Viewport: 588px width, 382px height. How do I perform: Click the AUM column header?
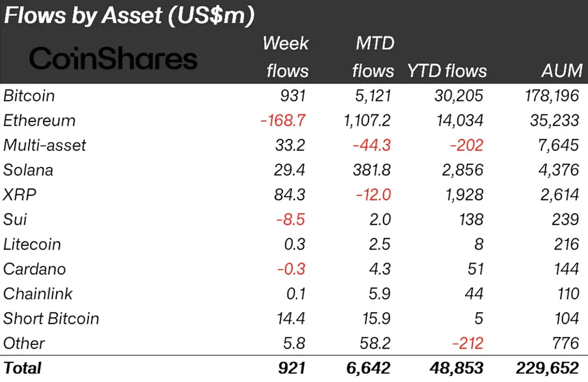(562, 70)
